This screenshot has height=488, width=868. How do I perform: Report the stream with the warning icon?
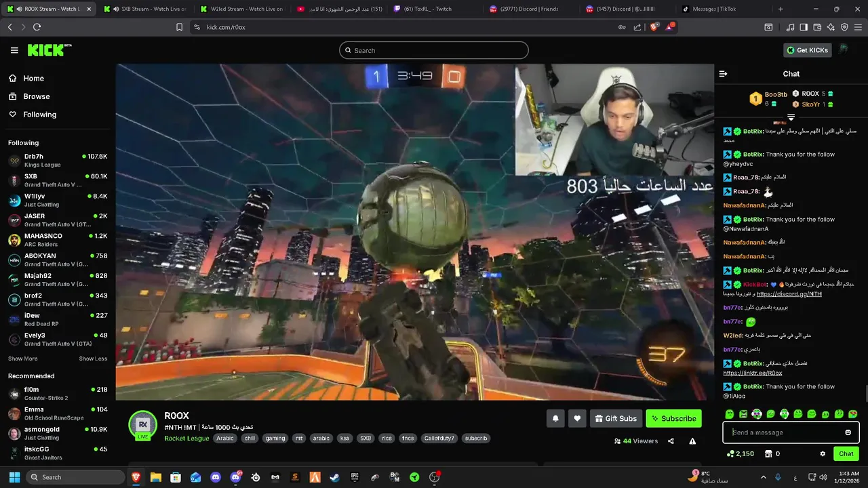tap(692, 441)
